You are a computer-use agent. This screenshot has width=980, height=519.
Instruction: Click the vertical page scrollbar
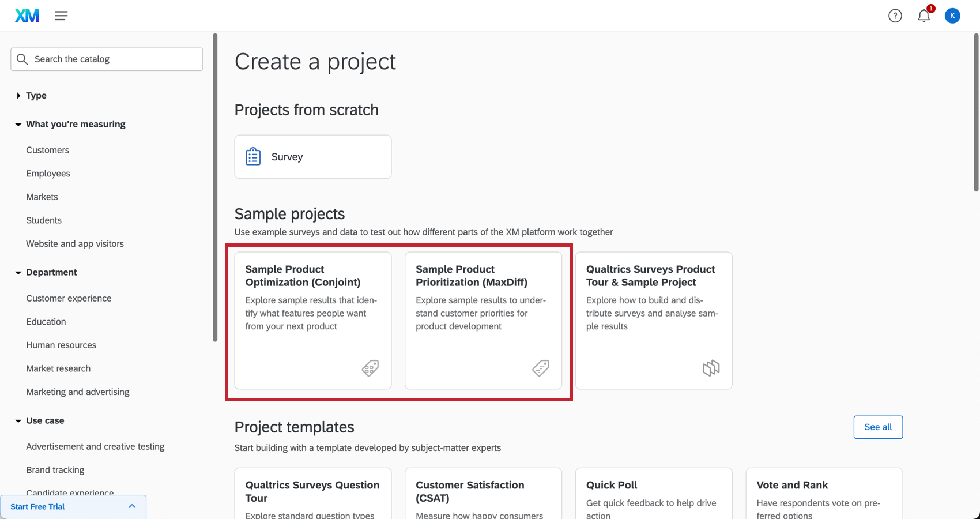click(975, 115)
